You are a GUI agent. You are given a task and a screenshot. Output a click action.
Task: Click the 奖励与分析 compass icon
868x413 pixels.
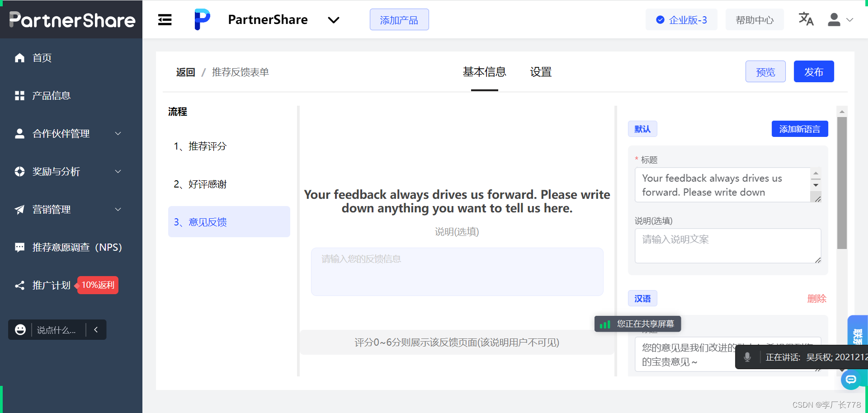(19, 171)
